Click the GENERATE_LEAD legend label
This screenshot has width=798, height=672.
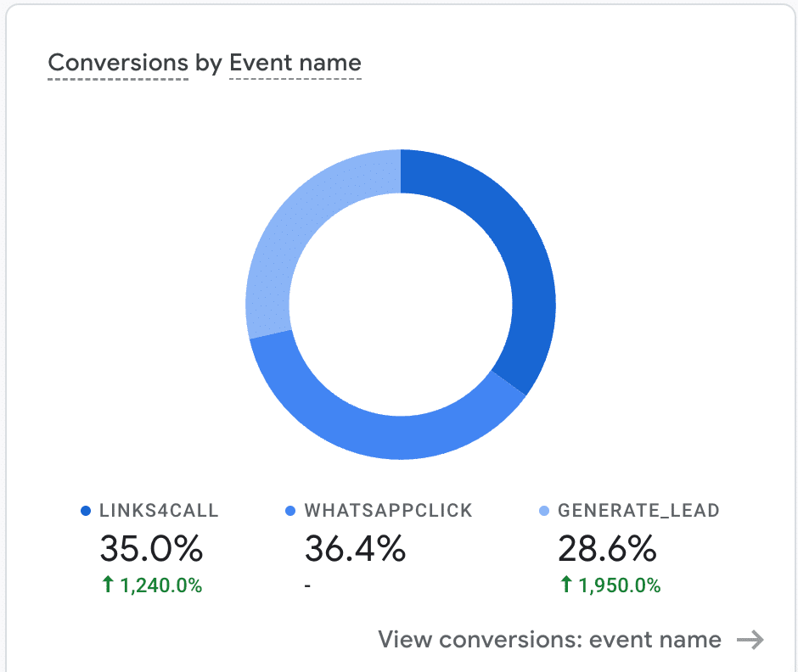[638, 511]
